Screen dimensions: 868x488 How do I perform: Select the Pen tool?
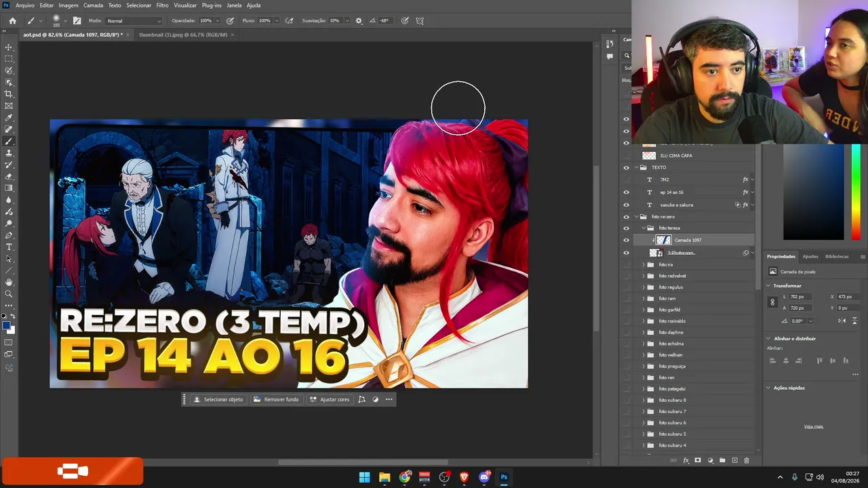click(x=9, y=235)
